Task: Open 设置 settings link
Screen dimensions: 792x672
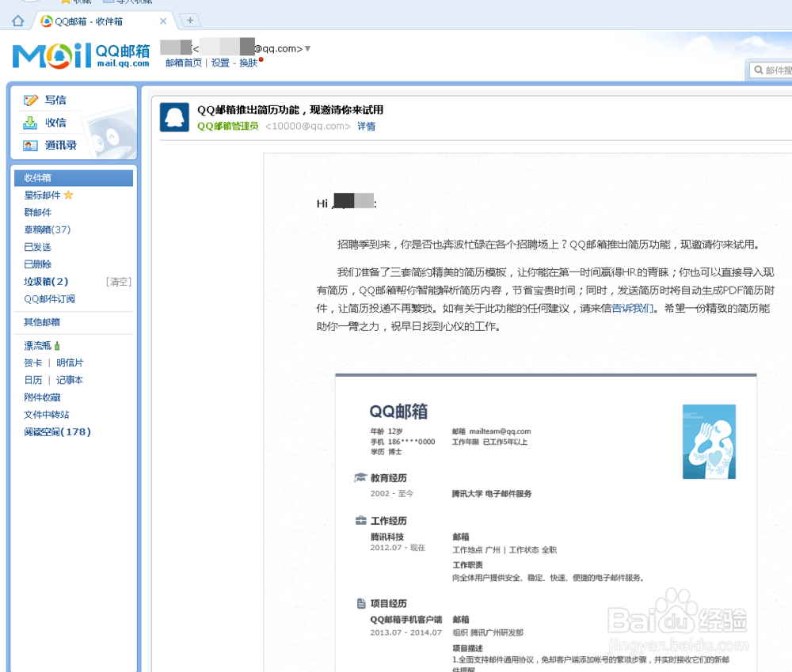Action: point(220,63)
